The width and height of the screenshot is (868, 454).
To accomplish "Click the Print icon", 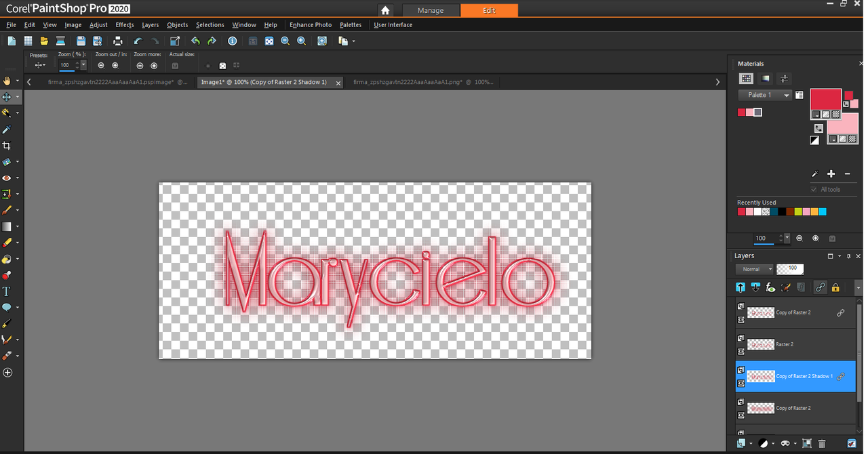I will pyautogui.click(x=119, y=41).
